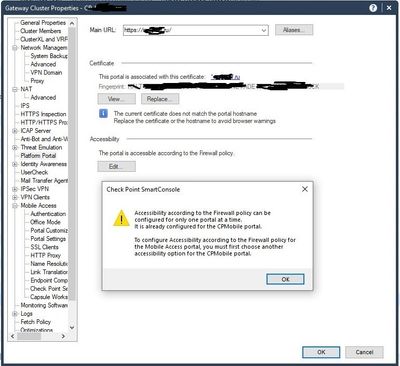Select Authentication under Mobile Access
The height and width of the screenshot is (366, 400).
pos(48,214)
